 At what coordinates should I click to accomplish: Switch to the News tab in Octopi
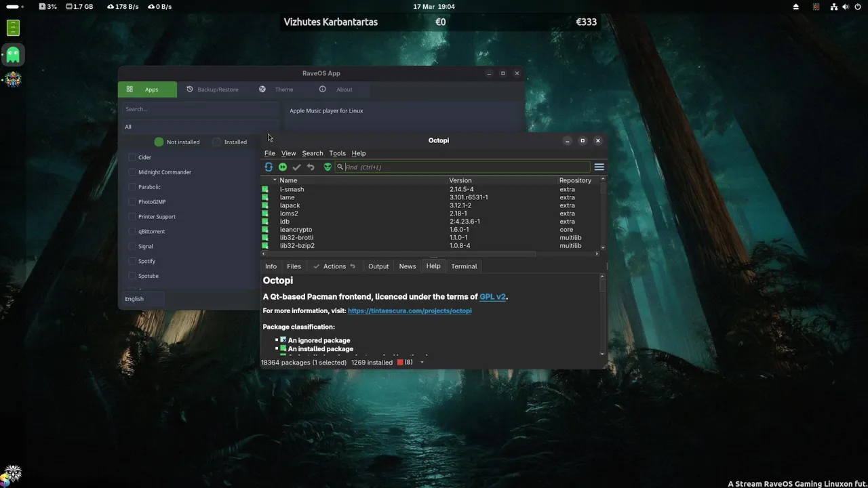click(x=408, y=266)
